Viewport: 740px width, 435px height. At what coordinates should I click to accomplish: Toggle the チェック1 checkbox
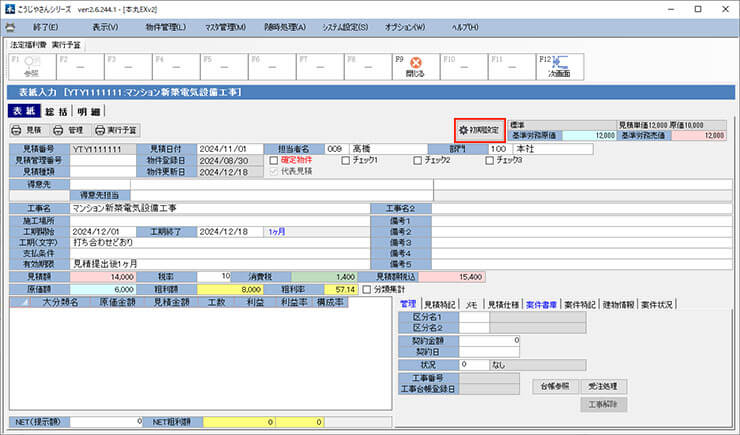point(345,160)
